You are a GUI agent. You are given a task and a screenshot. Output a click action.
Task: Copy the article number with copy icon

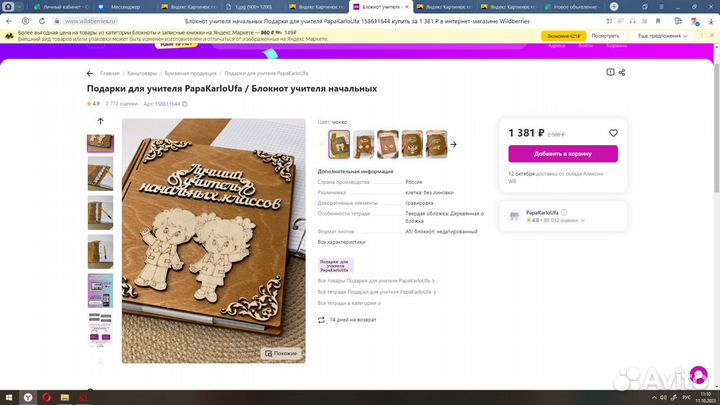[x=185, y=104]
